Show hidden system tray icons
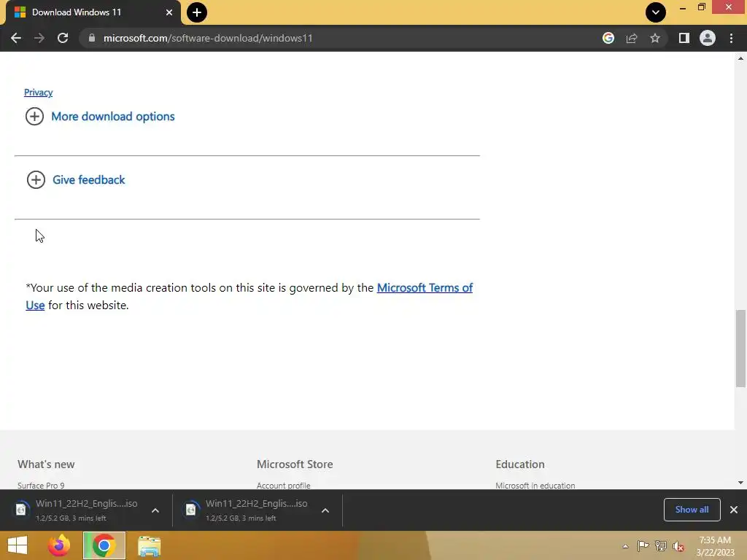Viewport: 747px width, 560px height. [625, 546]
